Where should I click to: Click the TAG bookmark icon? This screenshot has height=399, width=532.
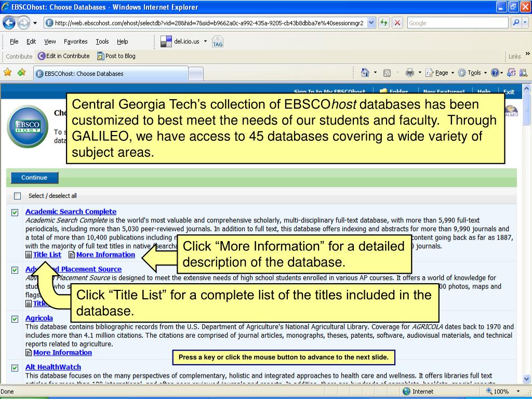pos(218,42)
